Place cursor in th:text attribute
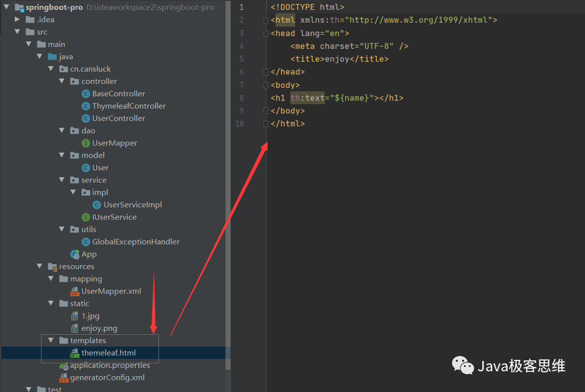 pos(308,98)
